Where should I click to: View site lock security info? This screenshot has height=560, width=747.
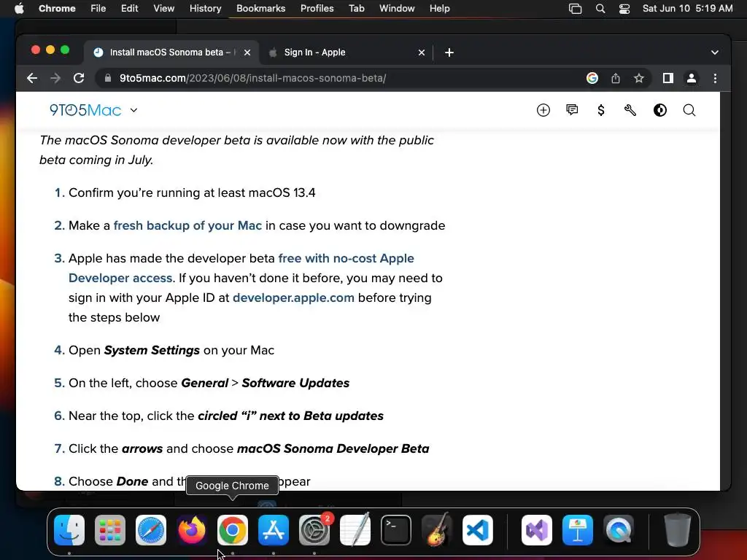point(108,78)
